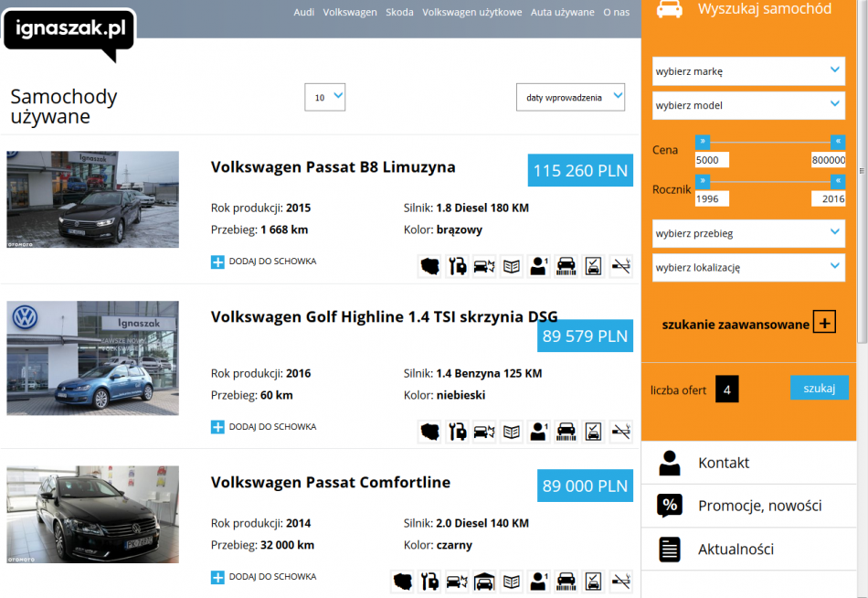The image size is (868, 598).
Task: Click checked car document icon on Golf Highline listing
Action: (x=593, y=432)
